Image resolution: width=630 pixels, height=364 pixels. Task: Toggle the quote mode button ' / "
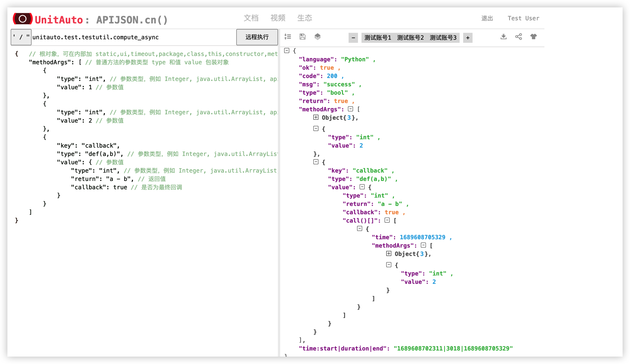pyautogui.click(x=21, y=37)
